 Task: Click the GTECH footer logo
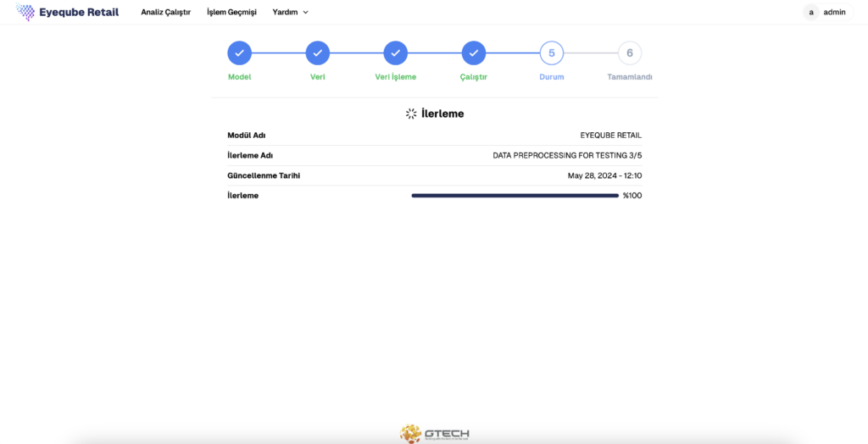(434, 433)
